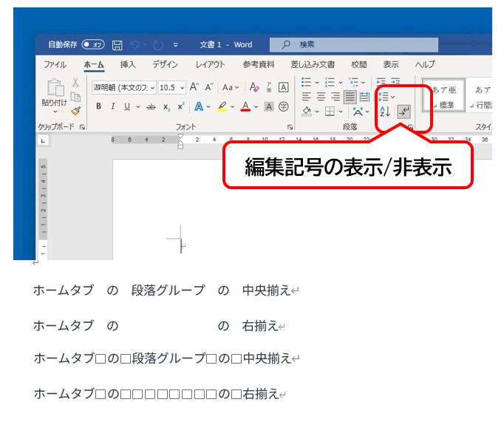Clear all formatting with the eraser A icon
Screen dimensions: 504x422
[x=254, y=87]
